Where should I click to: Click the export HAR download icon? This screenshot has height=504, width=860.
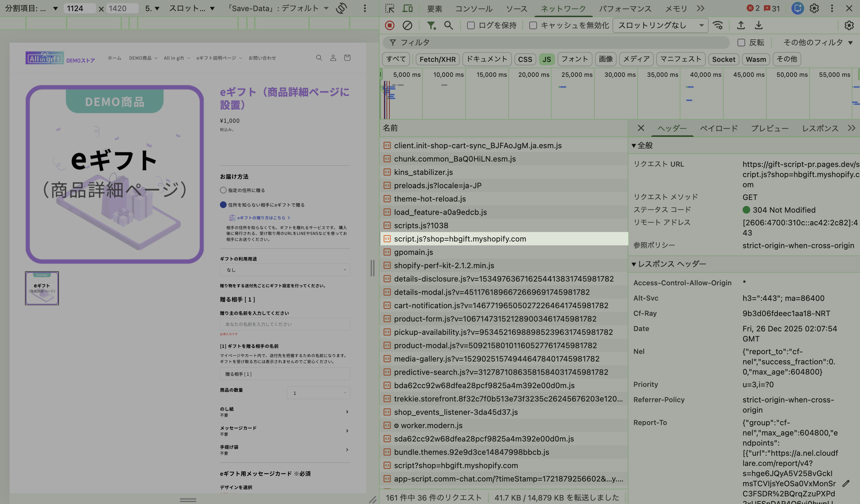pyautogui.click(x=759, y=25)
